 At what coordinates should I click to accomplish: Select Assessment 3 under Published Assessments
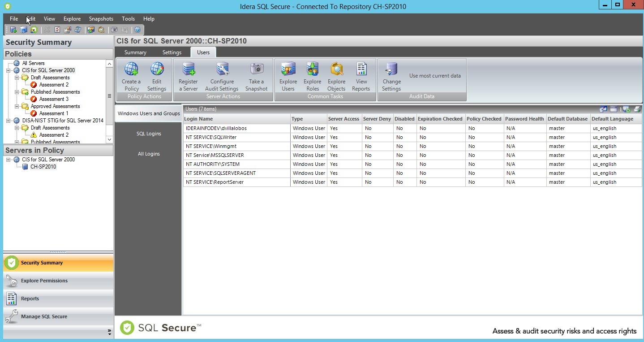pos(54,99)
